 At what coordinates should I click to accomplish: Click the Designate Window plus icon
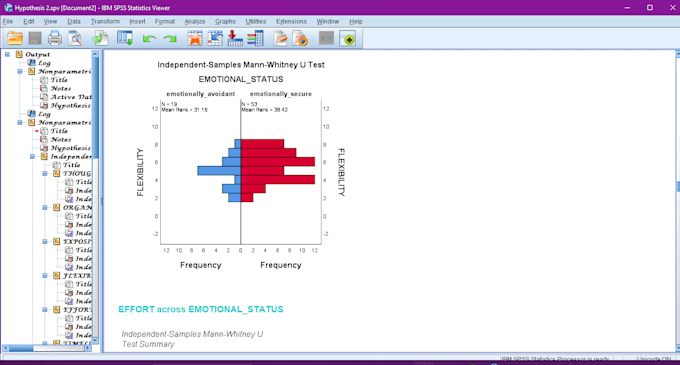348,39
